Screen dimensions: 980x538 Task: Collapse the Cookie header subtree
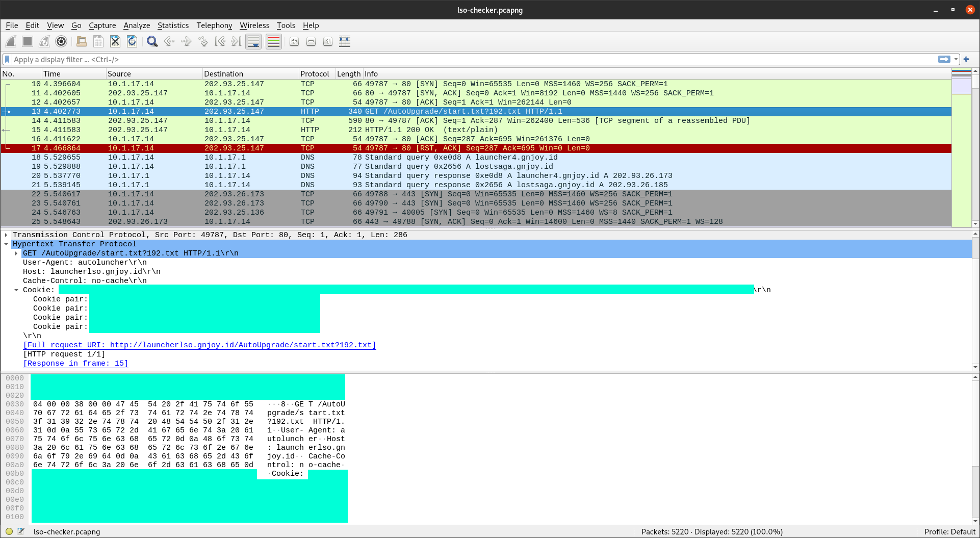pos(16,290)
